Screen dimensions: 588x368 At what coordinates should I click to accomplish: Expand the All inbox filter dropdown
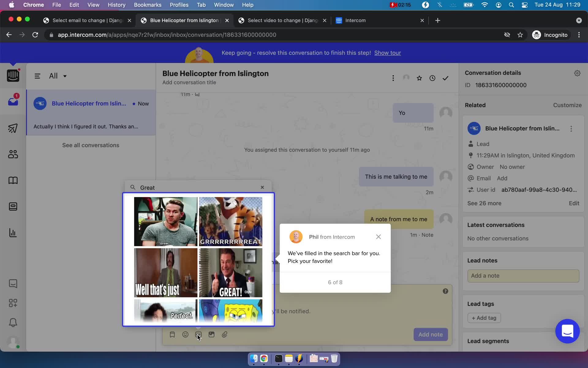(58, 76)
